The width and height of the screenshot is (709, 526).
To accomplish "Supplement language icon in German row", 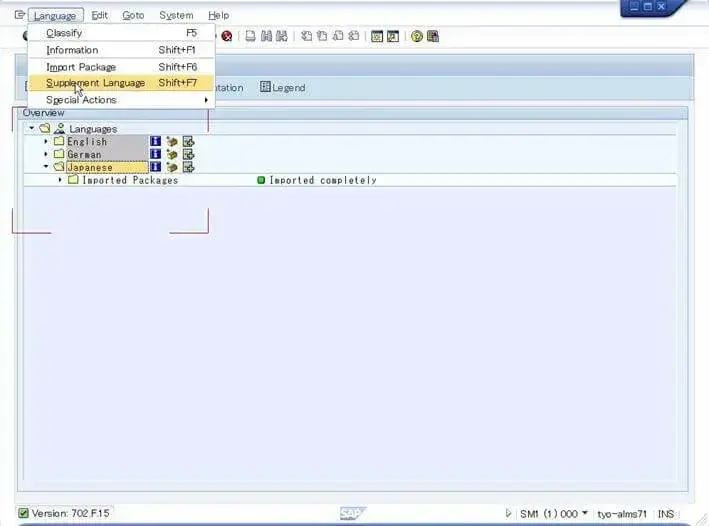I will [x=189, y=154].
